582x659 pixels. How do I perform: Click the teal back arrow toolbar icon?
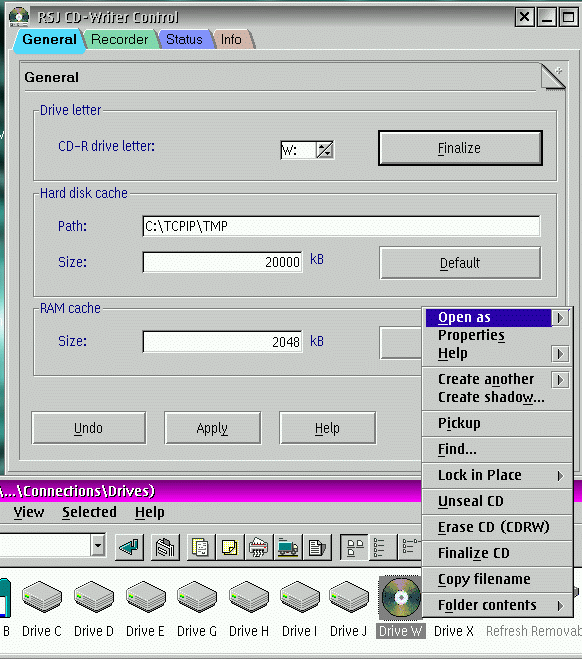pos(129,547)
